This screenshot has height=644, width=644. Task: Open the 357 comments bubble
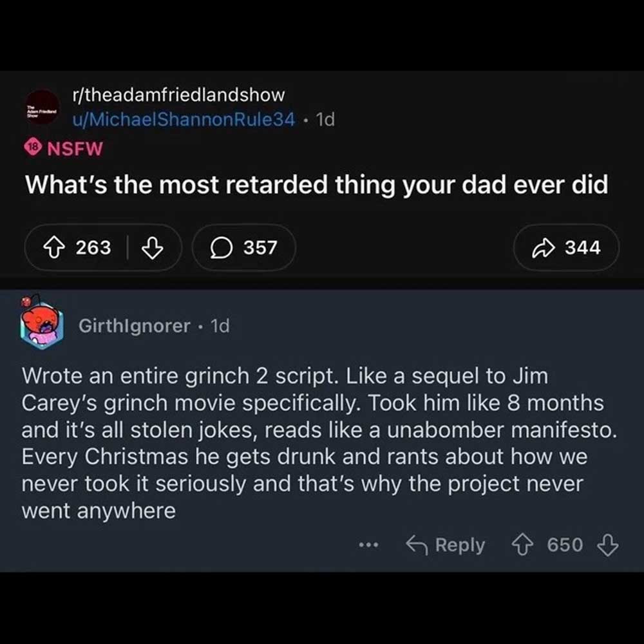[x=243, y=247]
